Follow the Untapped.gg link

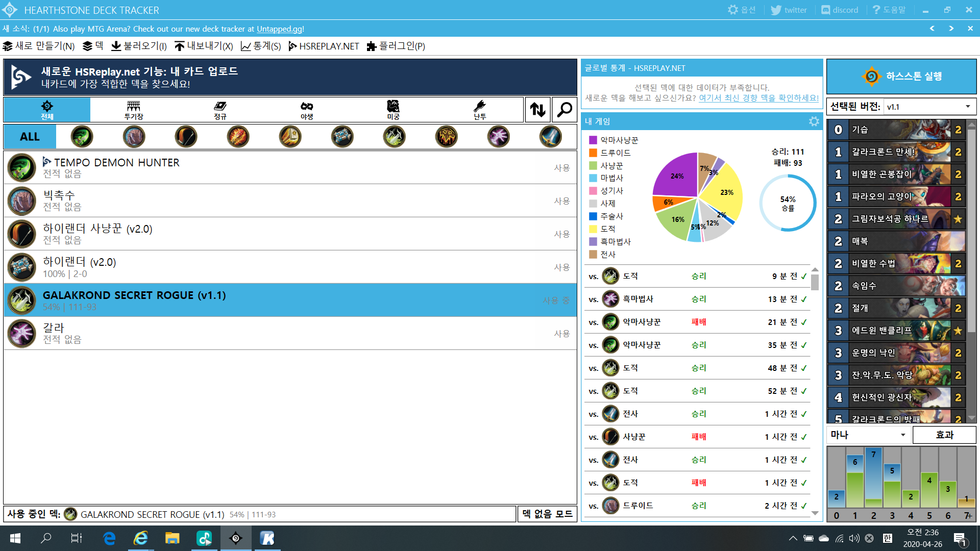pos(279,29)
